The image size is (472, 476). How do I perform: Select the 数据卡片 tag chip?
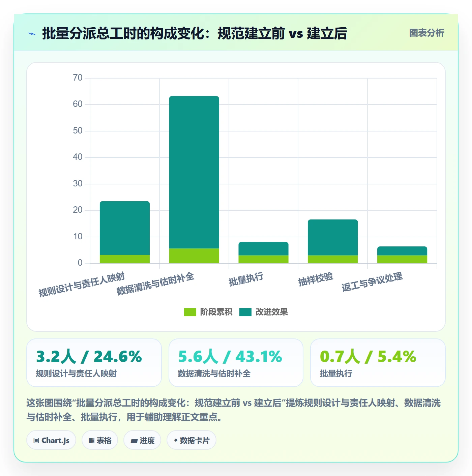tap(191, 440)
